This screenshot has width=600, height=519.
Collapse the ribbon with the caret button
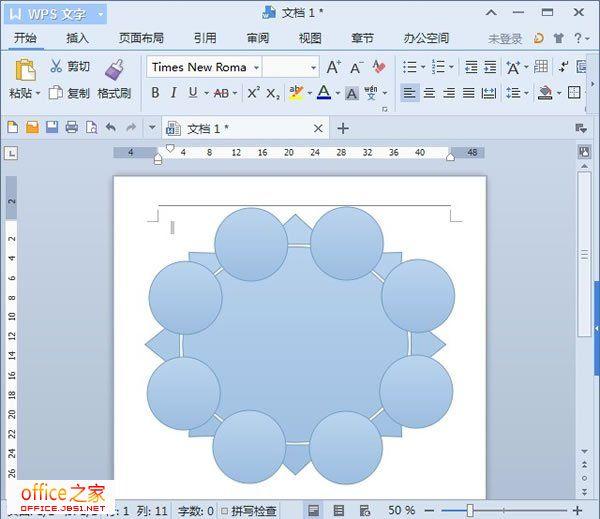point(491,13)
